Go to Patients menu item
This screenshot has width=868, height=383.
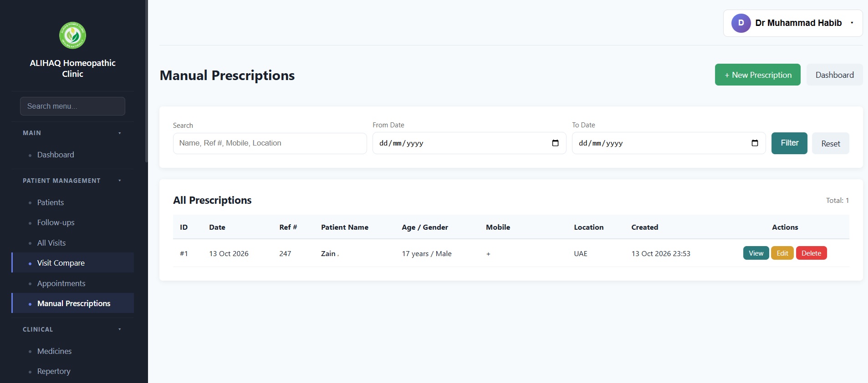73,202
